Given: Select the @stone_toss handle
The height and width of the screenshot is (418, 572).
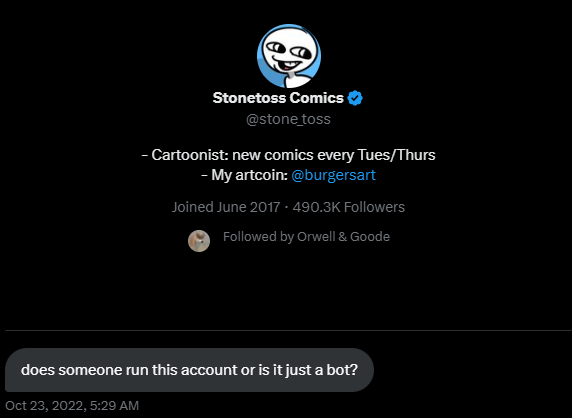Looking at the screenshot, I should tap(288, 119).
